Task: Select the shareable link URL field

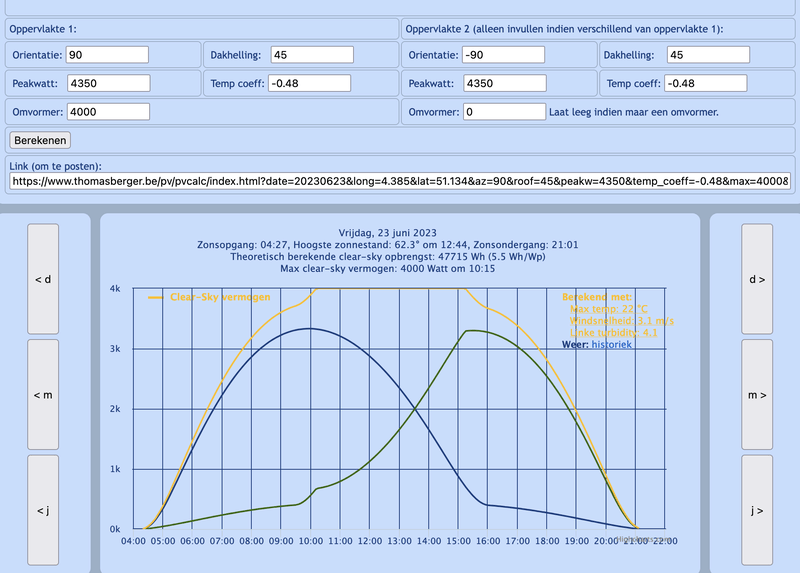Action: 400,181
